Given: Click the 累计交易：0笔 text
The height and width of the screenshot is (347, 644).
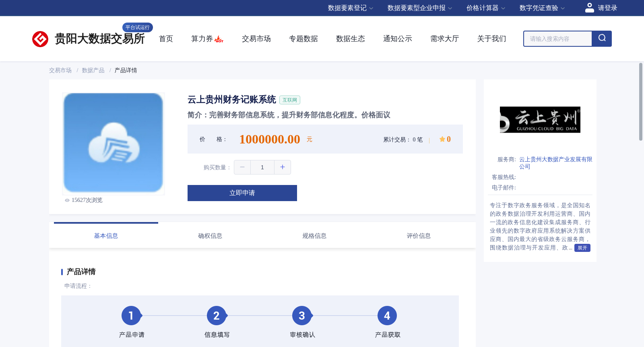Looking at the screenshot, I should point(403,139).
